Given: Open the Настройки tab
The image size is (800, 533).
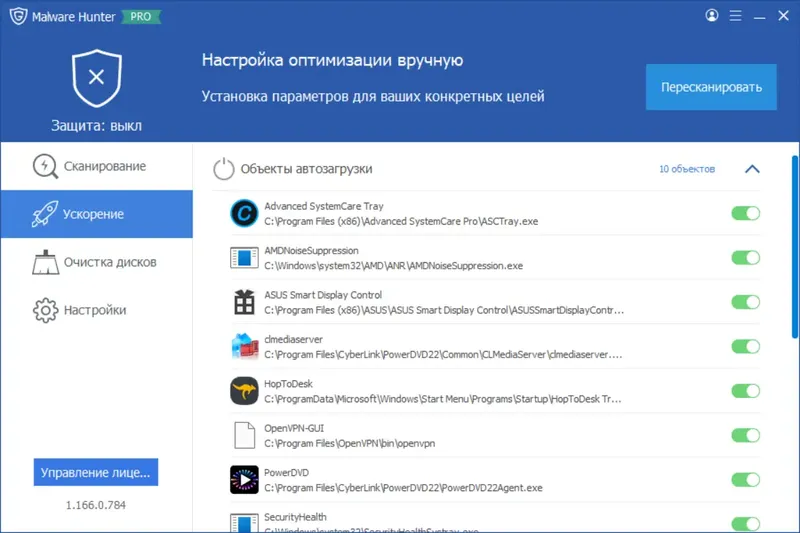Looking at the screenshot, I should 96,310.
